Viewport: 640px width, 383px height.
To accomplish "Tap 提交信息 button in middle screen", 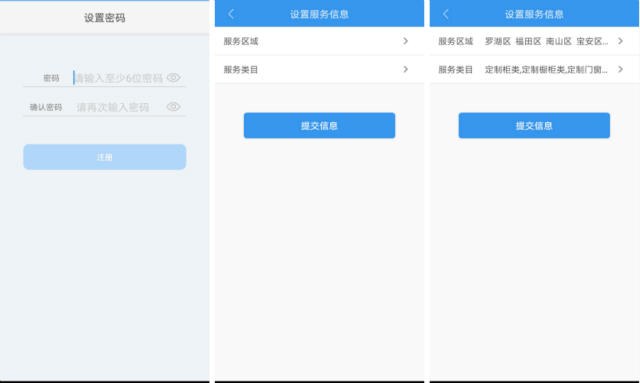I will point(319,125).
